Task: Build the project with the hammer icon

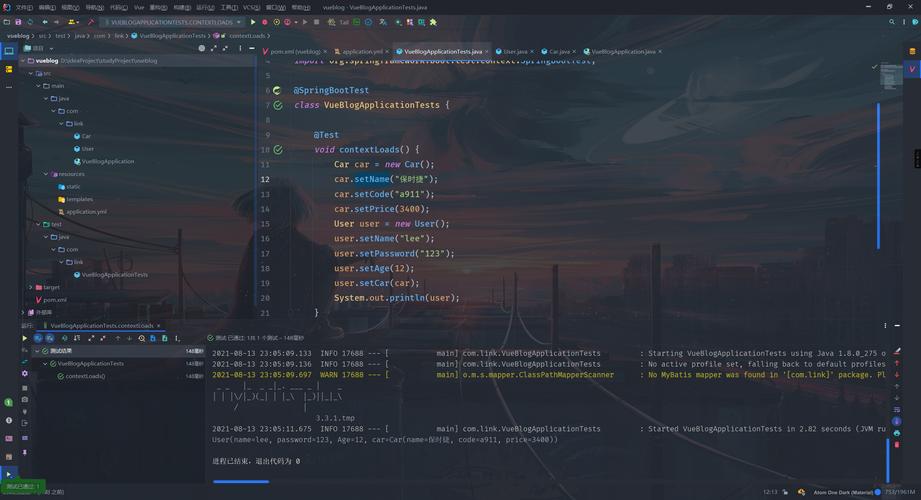Action: tap(91, 22)
